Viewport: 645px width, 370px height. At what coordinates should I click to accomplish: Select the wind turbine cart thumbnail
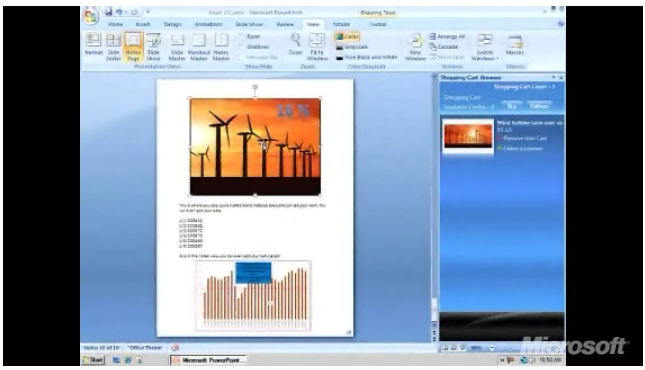coord(468,136)
